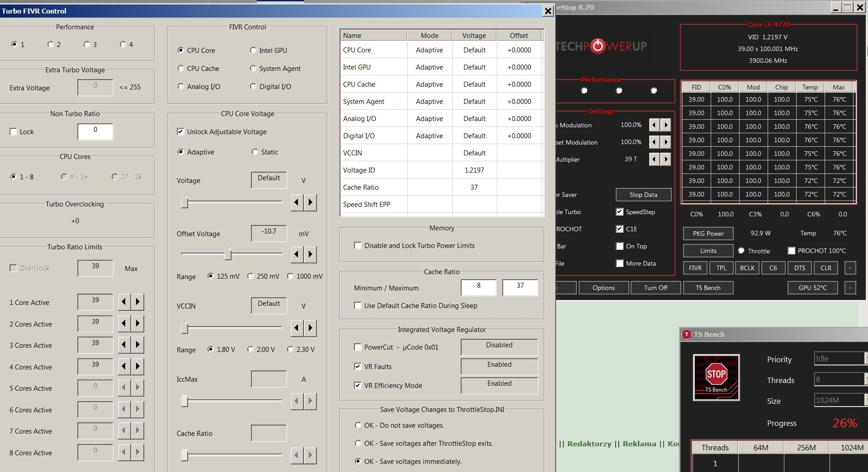The image size is (868, 472).
Task: Decrease Clock Modulation in ThrottleStop window
Action: point(654,125)
